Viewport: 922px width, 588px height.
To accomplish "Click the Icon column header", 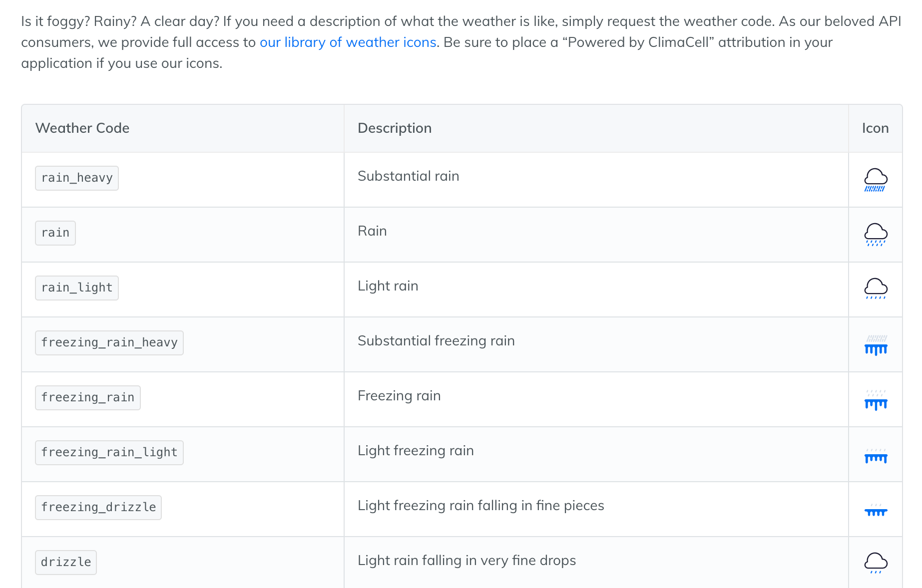I will [x=875, y=128].
